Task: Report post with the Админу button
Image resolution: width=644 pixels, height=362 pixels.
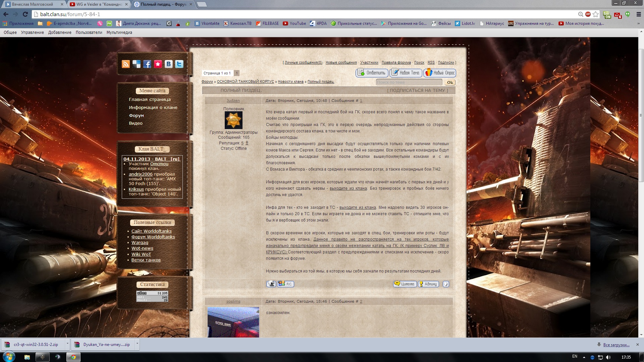Action: tap(428, 284)
